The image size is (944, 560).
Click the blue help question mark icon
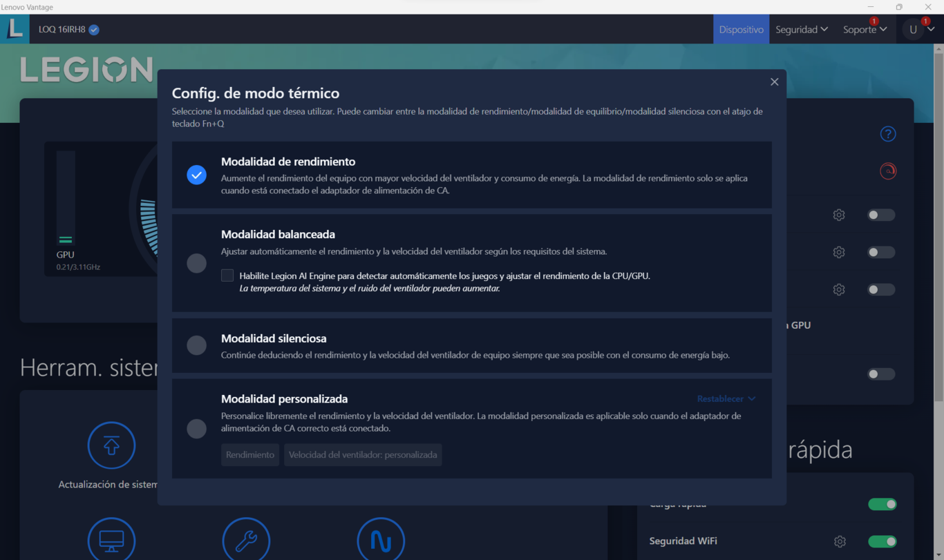pyautogui.click(x=887, y=134)
